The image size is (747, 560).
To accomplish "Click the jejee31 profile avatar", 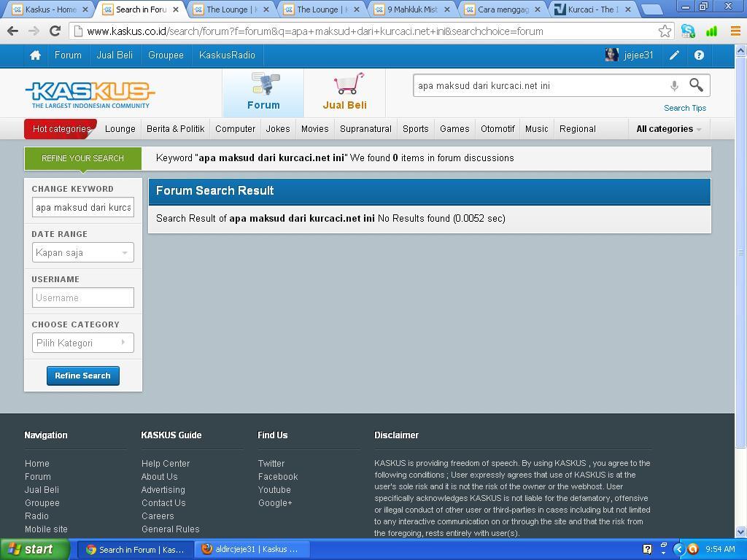I will (x=612, y=55).
